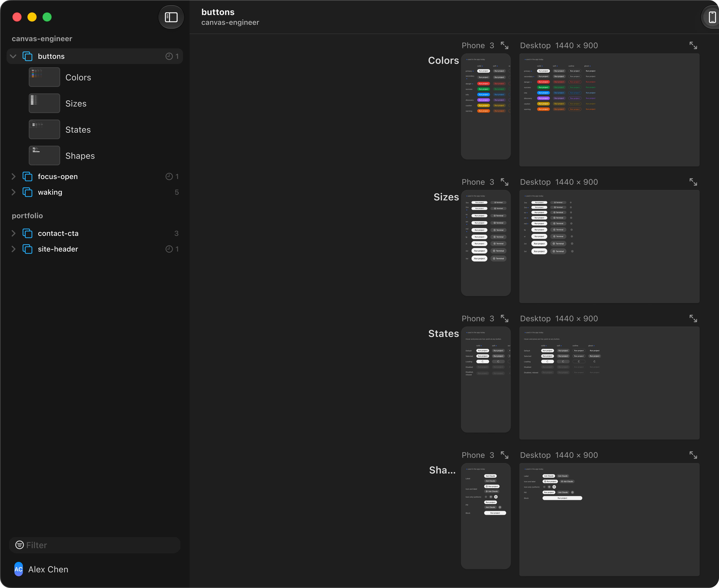
Task: Expand the contact-cta group
Action: click(13, 233)
